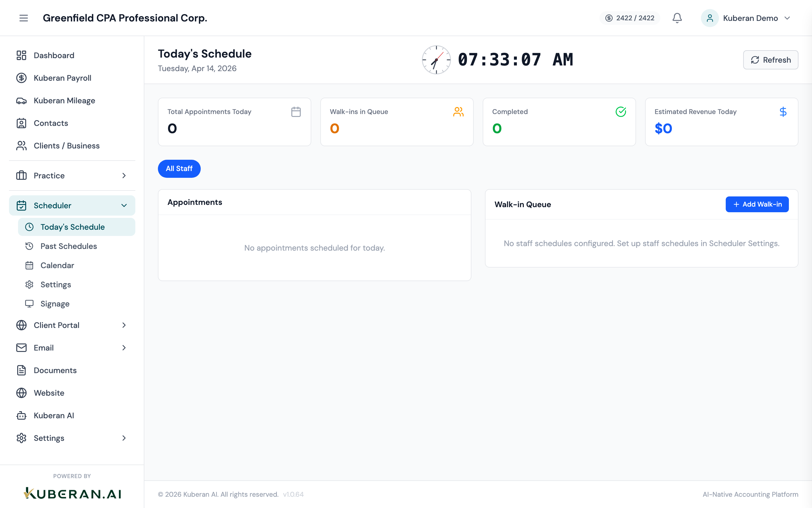Image resolution: width=812 pixels, height=508 pixels.
Task: Click calendar icon on Total Appointments card
Action: tap(296, 111)
